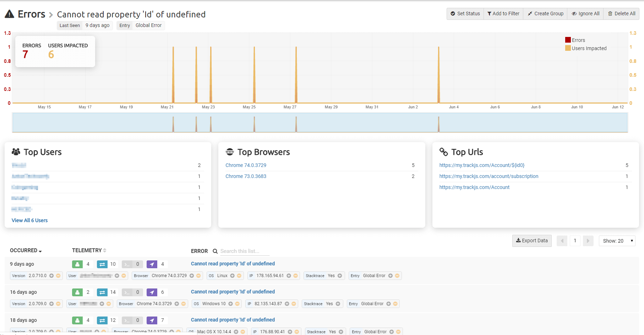The height and width of the screenshot is (335, 644).
Task: Click the Delete All button
Action: click(x=621, y=13)
